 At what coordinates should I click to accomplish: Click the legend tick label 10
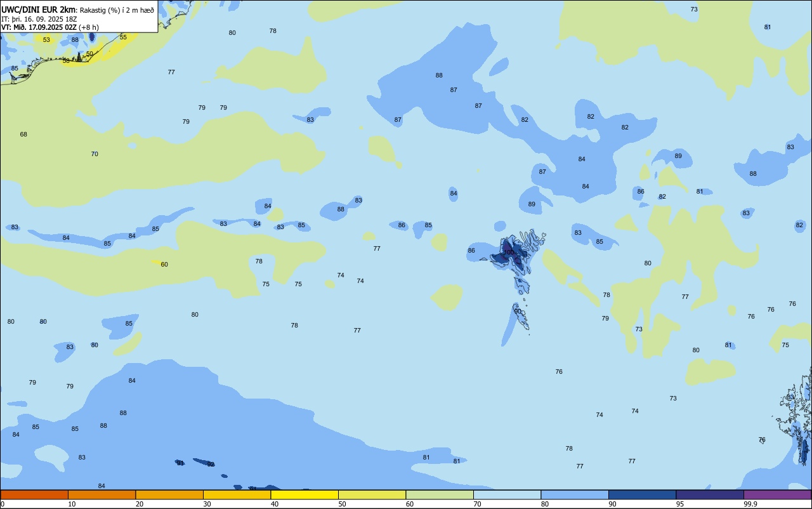pyautogui.click(x=72, y=504)
